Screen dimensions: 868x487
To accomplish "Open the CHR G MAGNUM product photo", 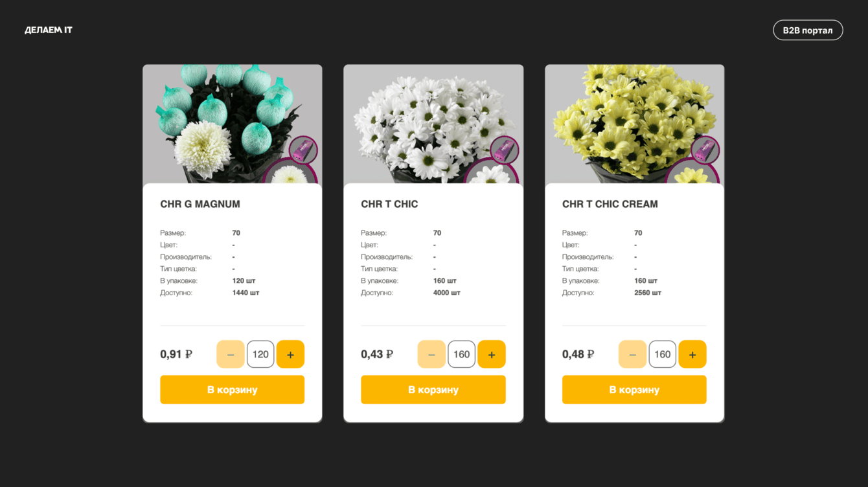I will [233, 124].
